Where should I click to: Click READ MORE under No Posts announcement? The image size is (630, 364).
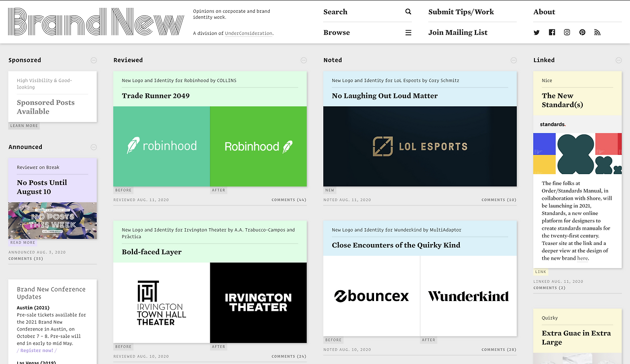pos(23,243)
